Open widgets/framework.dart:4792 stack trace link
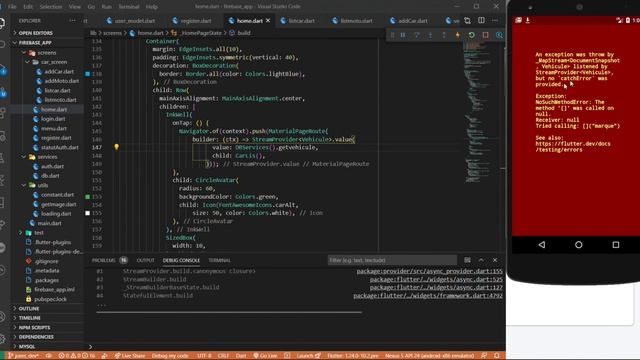640x360 pixels. (x=428, y=296)
